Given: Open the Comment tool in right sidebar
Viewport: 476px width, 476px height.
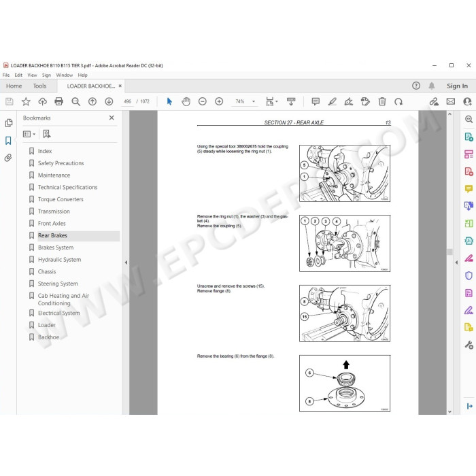Looking at the screenshot, I should point(469,189).
